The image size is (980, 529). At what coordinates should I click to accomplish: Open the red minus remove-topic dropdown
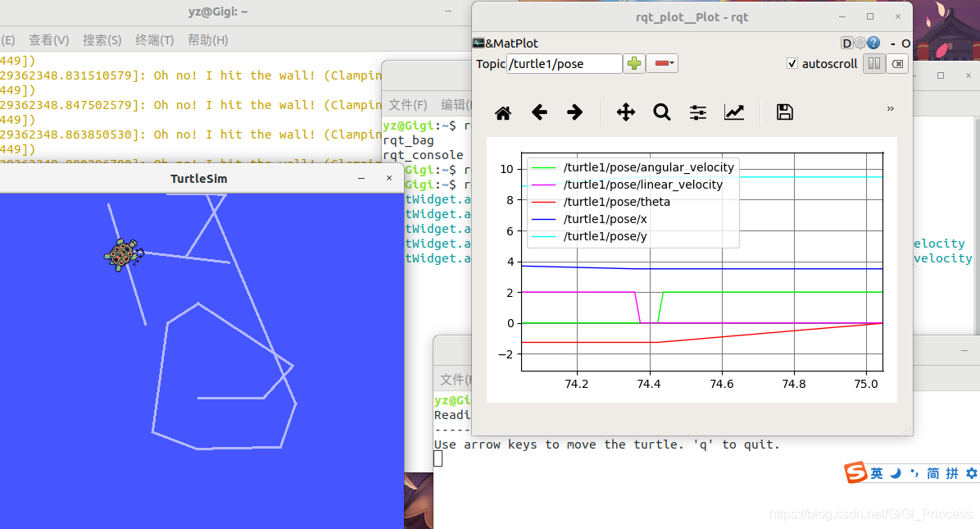click(x=663, y=63)
